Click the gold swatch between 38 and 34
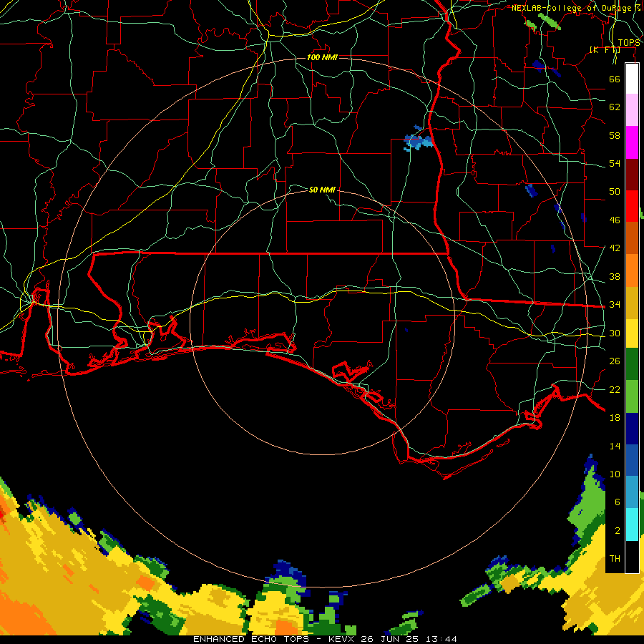 click(632, 303)
